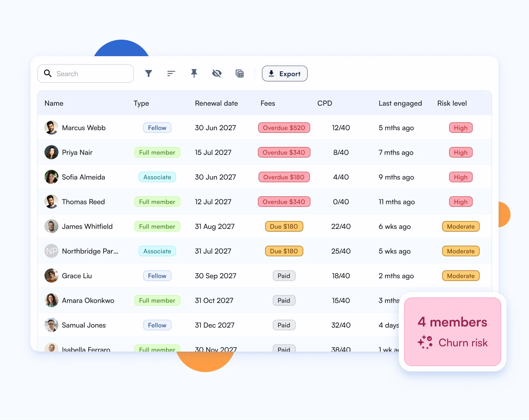Click Moderate badge for Grace Liu
This screenshot has width=529, height=420.
[461, 276]
